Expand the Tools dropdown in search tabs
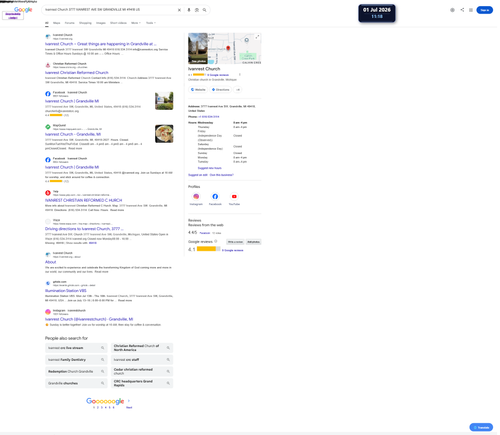 [151, 23]
